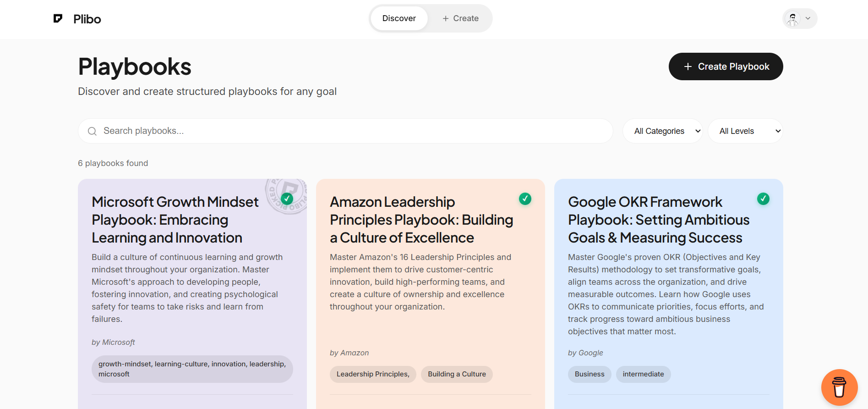Click the search magnifier icon
868x409 pixels.
pos(92,131)
